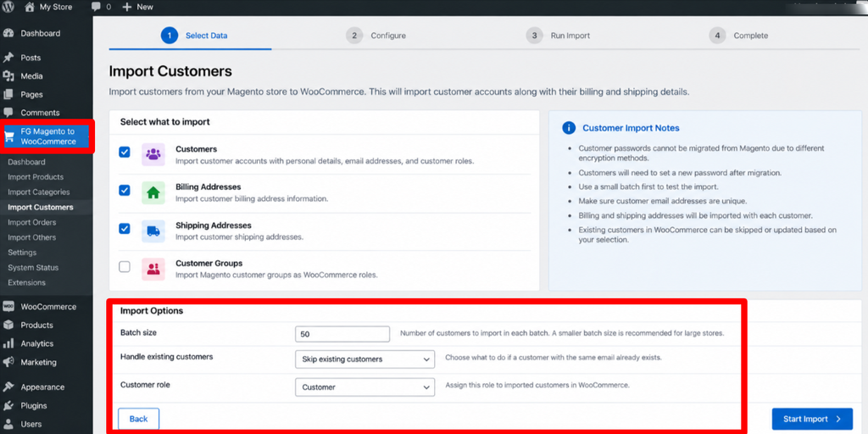
Task: Click the Back button
Action: [138, 419]
